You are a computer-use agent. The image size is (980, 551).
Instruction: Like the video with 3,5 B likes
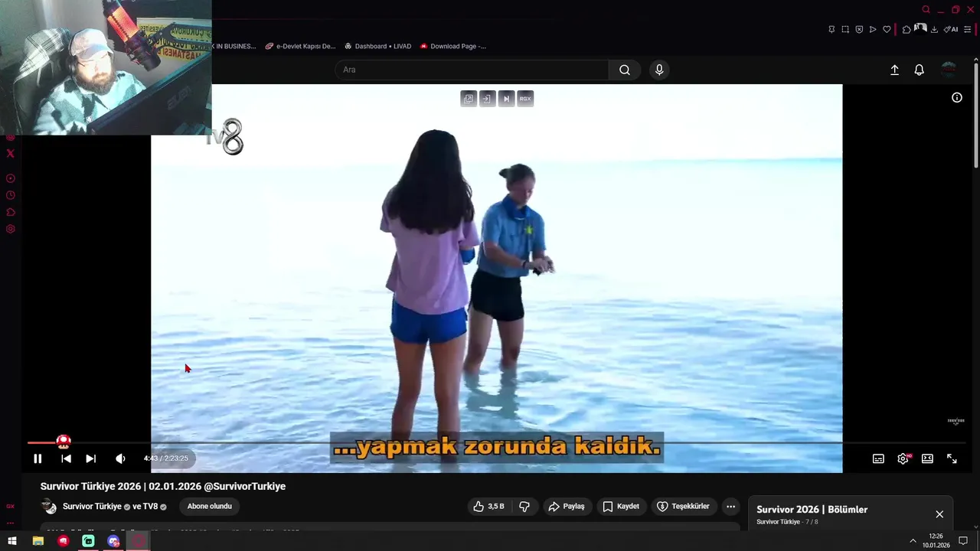click(488, 506)
